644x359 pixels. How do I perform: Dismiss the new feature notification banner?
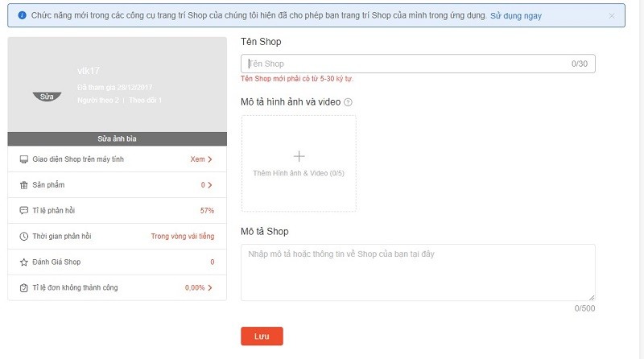[612, 15]
